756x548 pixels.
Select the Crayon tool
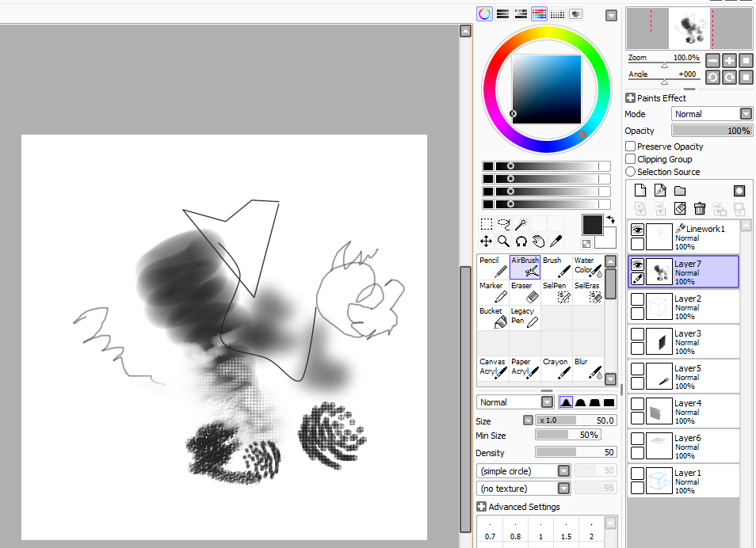(556, 368)
